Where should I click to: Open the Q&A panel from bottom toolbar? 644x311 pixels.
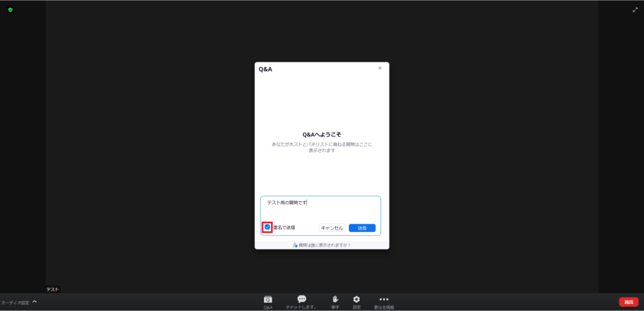pos(268,301)
